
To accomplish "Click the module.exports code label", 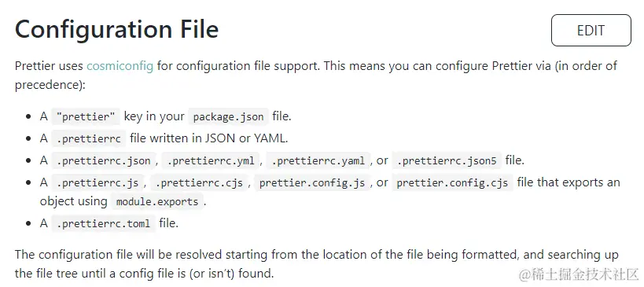I will click(157, 201).
